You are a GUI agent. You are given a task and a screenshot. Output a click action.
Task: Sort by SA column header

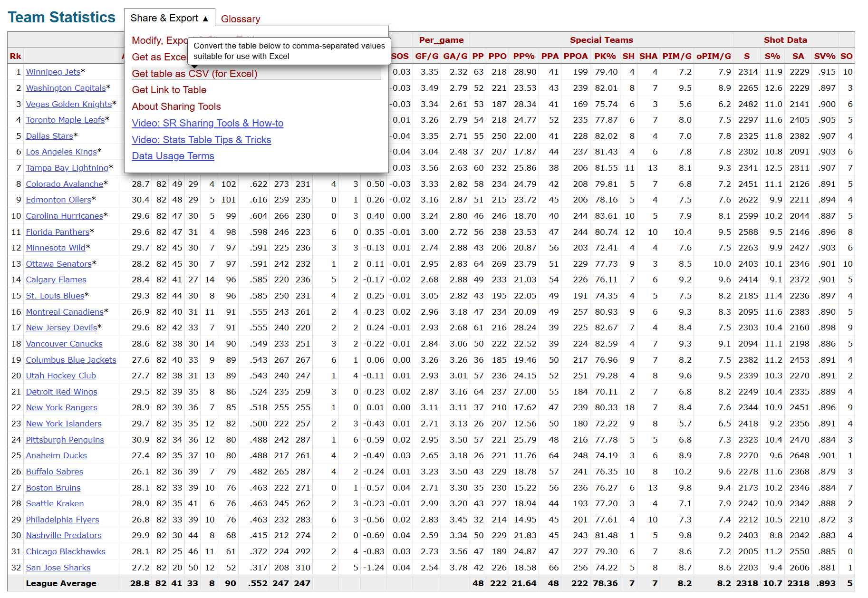[x=798, y=56]
